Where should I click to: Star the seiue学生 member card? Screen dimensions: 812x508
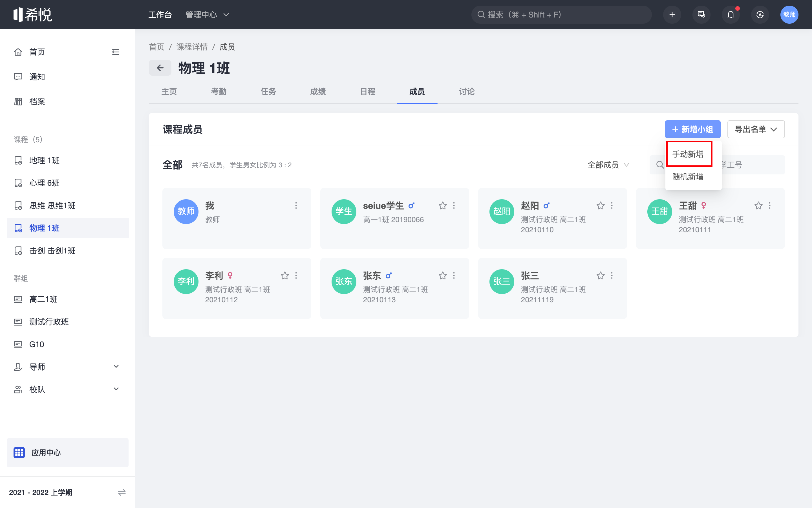tap(443, 206)
